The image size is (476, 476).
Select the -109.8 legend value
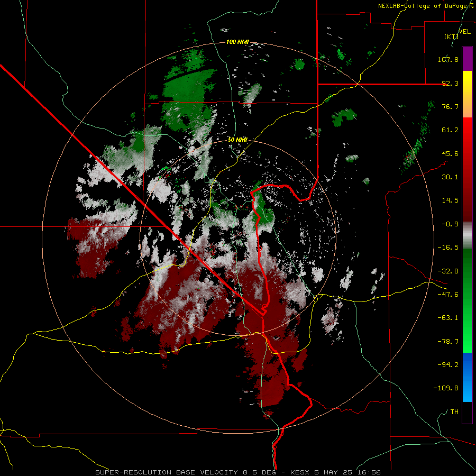tap(446, 388)
